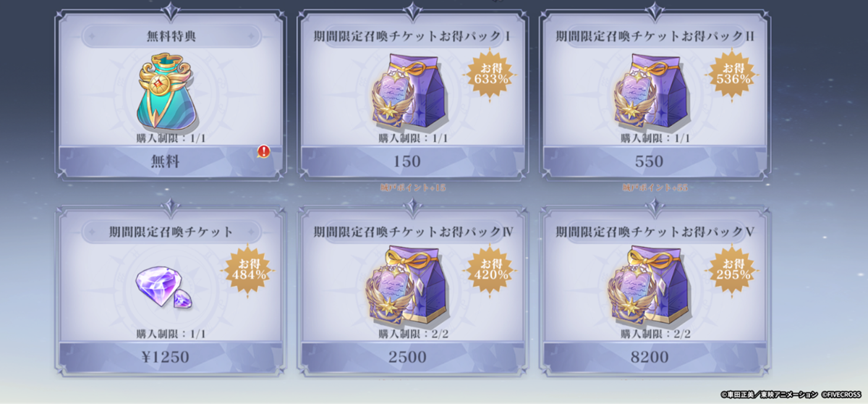This screenshot has height=404, width=868.
Task: Click the お得 295% discount badge
Action: tap(735, 269)
